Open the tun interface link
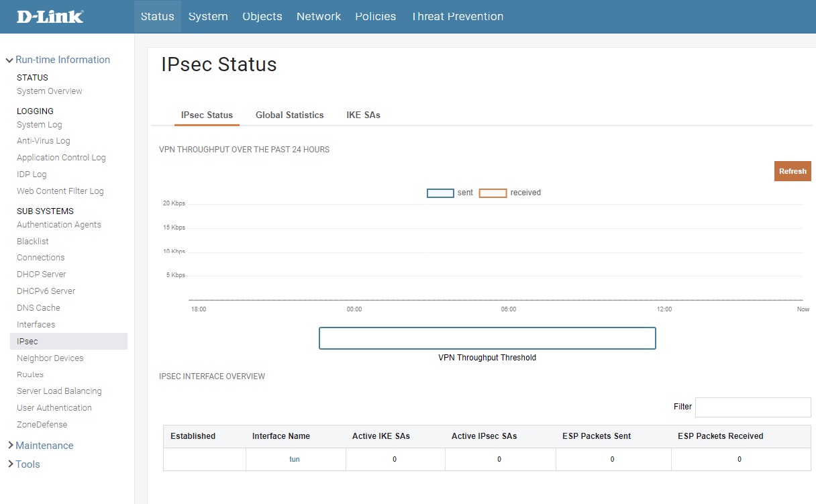The image size is (816, 504). click(x=295, y=460)
